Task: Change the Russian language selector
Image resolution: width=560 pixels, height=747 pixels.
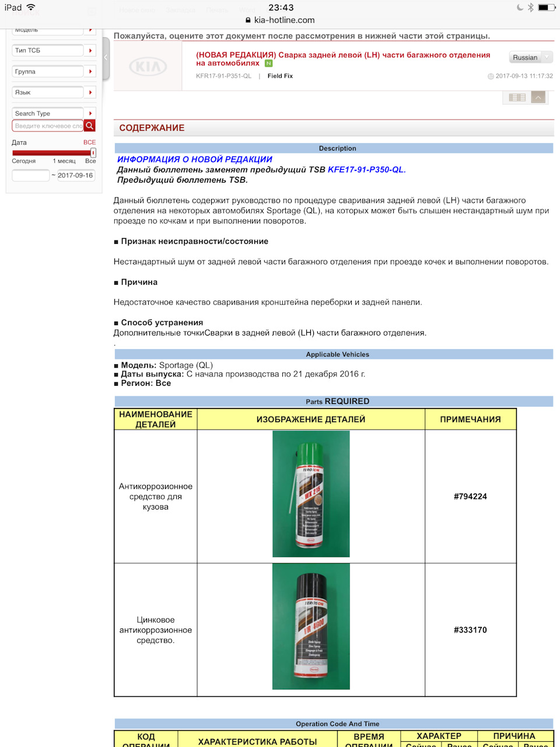Action: [531, 57]
